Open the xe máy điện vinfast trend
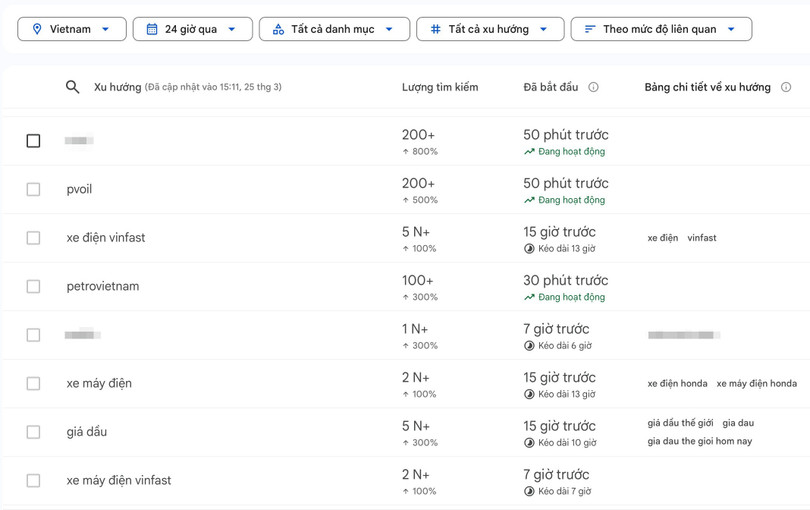Viewport: 810px width, 510px height. pos(119,480)
